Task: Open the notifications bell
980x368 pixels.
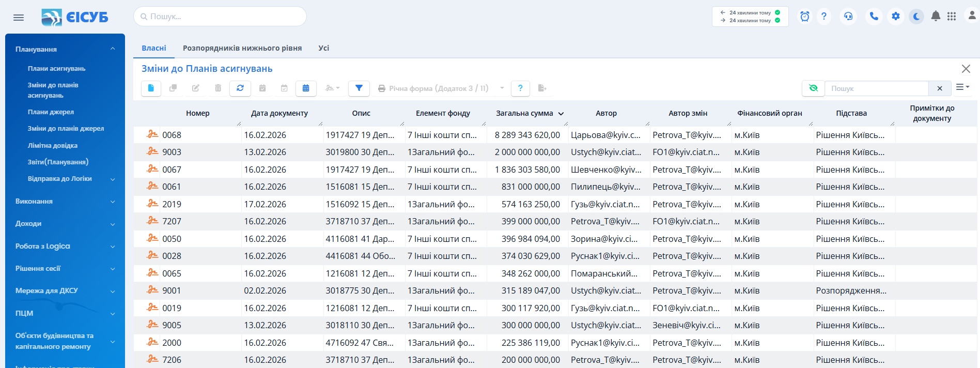Action: click(x=936, y=17)
